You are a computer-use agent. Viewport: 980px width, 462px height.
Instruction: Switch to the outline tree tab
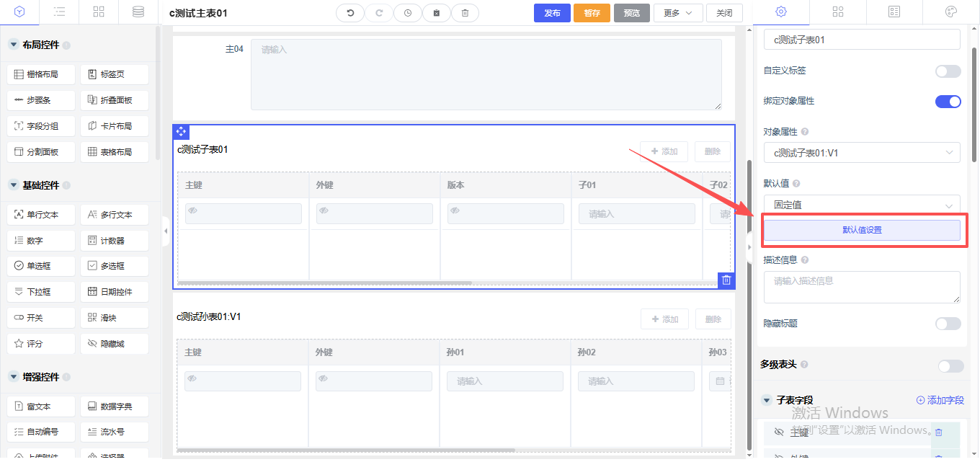coord(60,12)
